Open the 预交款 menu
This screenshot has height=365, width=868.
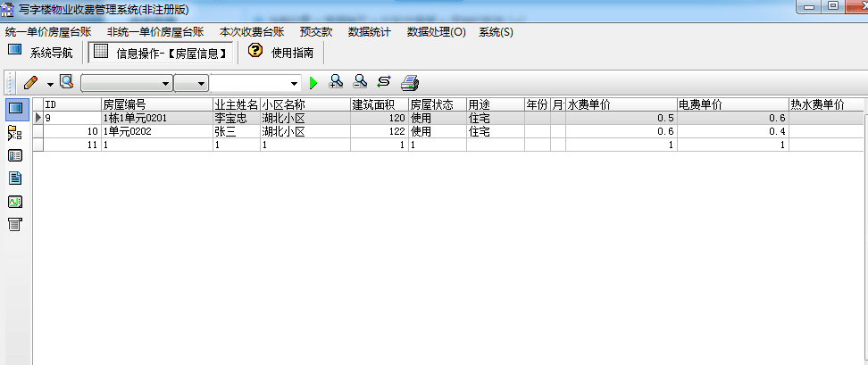tap(316, 32)
